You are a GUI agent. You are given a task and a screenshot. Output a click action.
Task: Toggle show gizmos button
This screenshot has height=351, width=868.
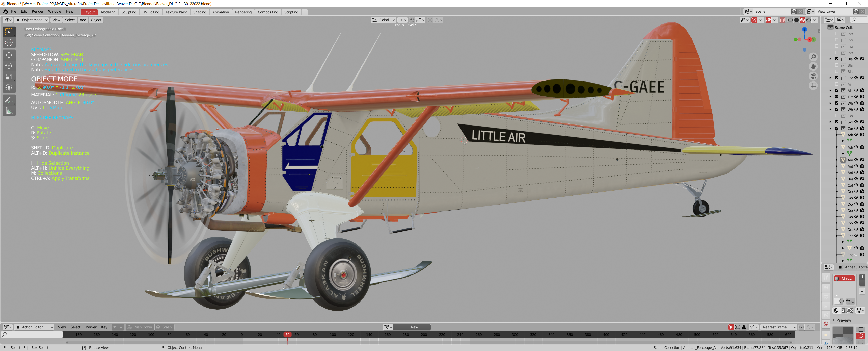(754, 20)
